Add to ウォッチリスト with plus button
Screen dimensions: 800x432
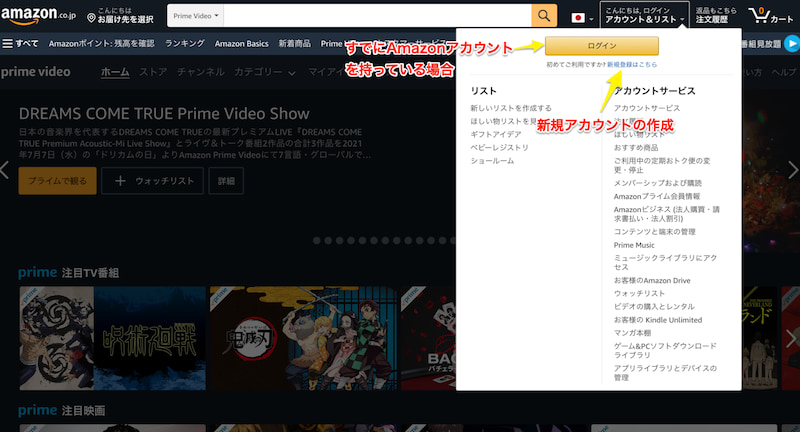[x=152, y=181]
